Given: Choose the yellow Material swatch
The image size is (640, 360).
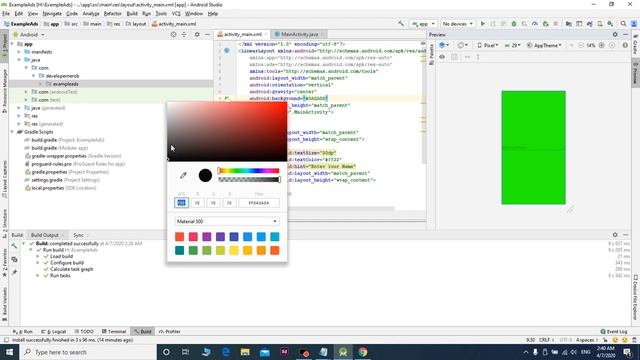Looking at the screenshot, I should (234, 250).
